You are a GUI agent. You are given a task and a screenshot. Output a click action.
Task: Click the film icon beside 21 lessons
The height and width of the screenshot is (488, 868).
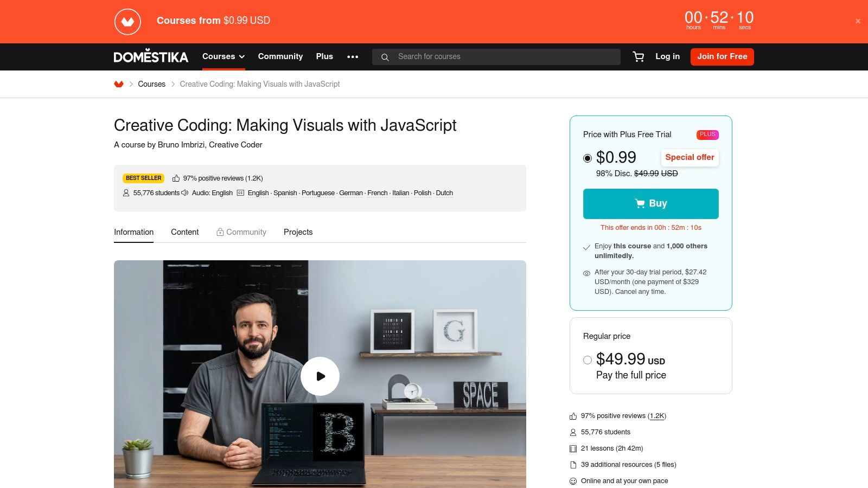pyautogui.click(x=573, y=449)
